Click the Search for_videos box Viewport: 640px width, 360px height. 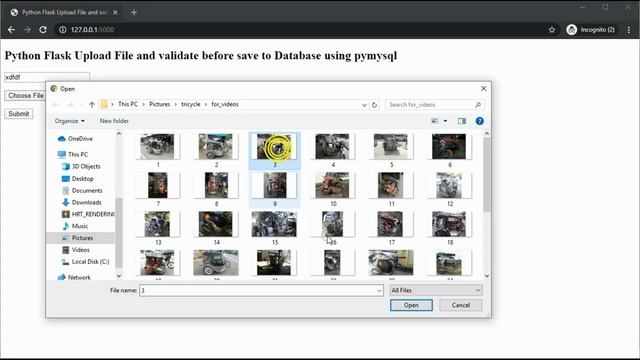(x=435, y=104)
